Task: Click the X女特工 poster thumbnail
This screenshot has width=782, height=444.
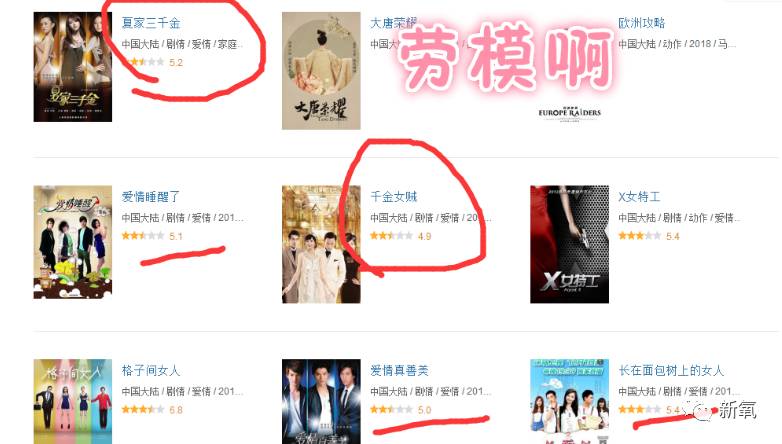Action: click(x=570, y=244)
